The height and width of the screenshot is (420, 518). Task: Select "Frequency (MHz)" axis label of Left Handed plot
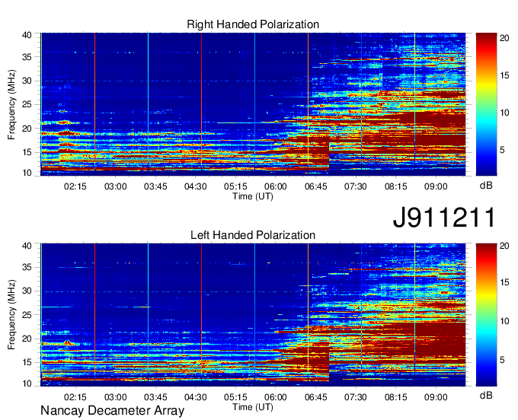[x=11, y=315]
